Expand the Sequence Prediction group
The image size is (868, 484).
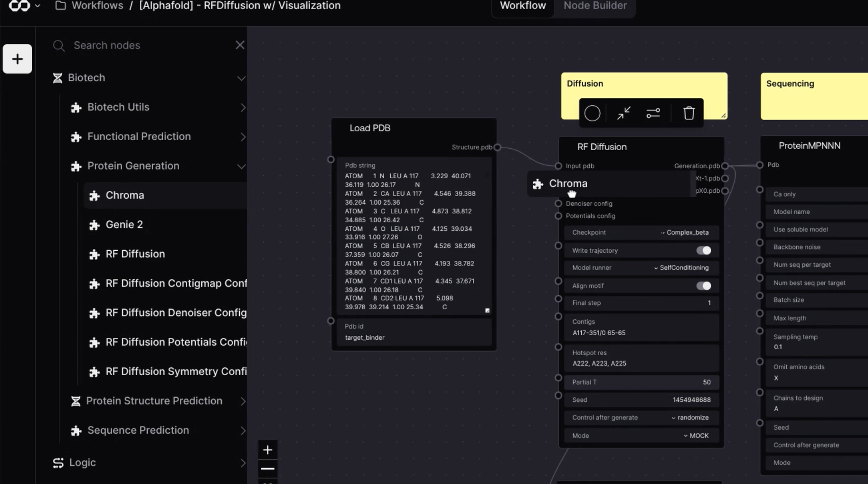(x=243, y=431)
